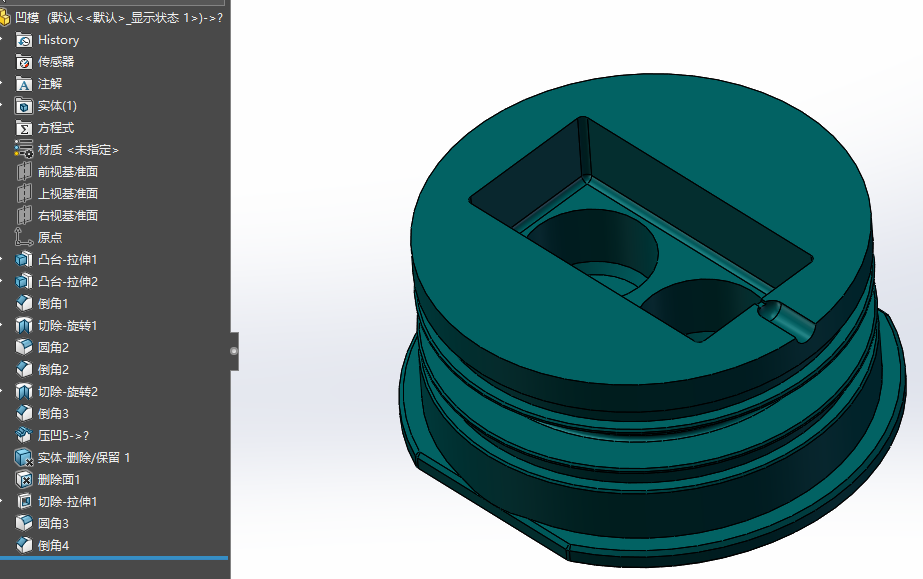The width and height of the screenshot is (923, 579).
Task: Click the 材质 material icon
Action: [x=24, y=149]
